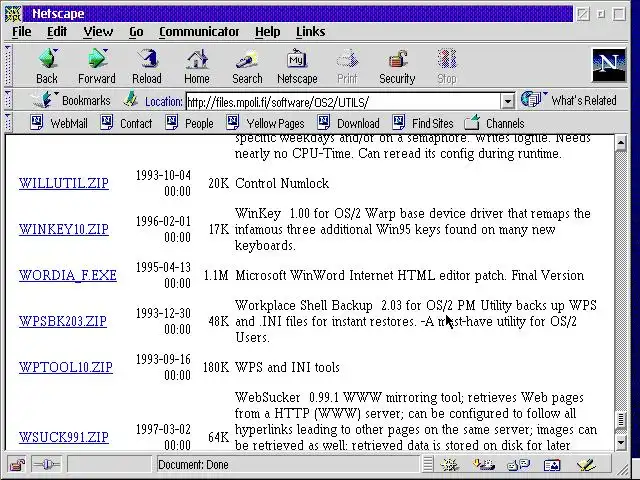
Task: Click the date '1996-02-01'
Action: click(163, 222)
